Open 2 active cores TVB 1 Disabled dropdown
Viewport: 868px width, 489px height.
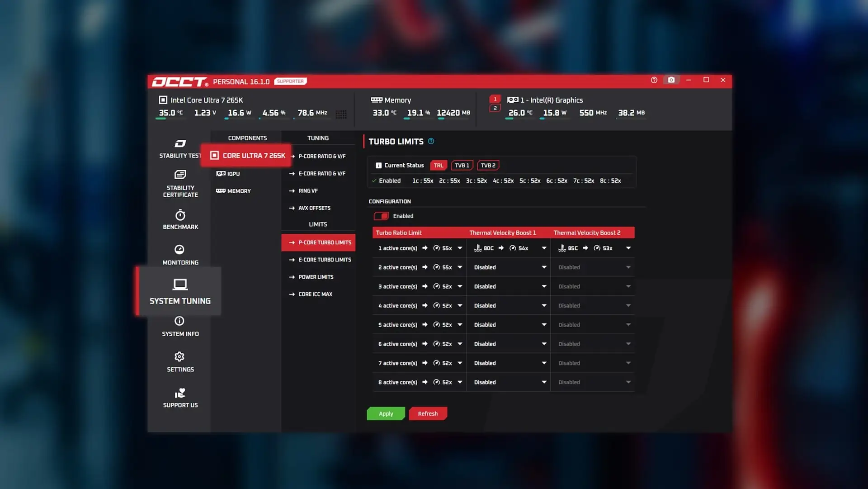point(509,267)
